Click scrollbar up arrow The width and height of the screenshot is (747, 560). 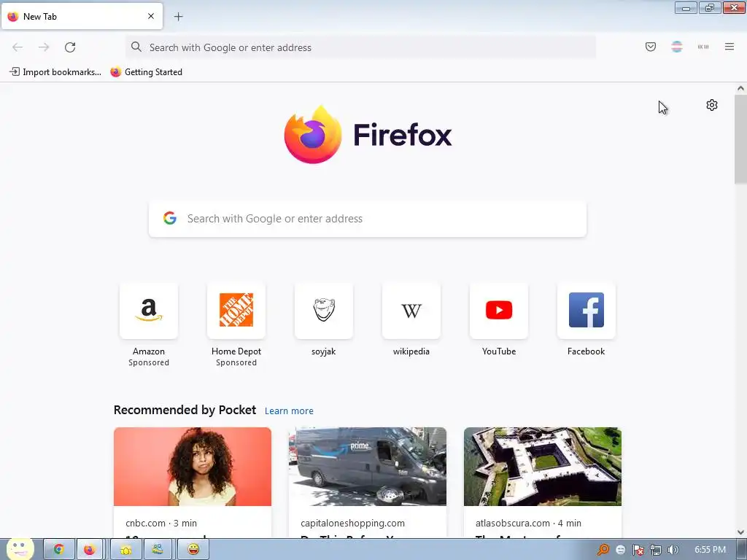pos(740,88)
